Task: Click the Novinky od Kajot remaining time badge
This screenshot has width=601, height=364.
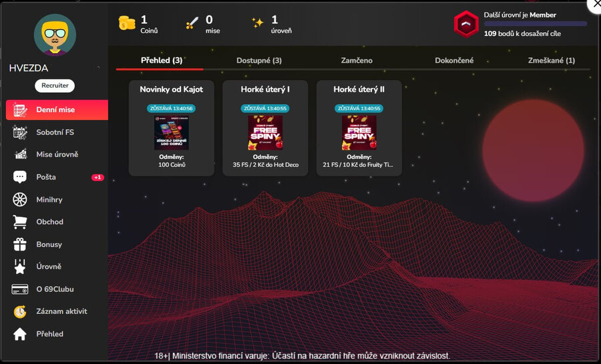Action: 172,108
